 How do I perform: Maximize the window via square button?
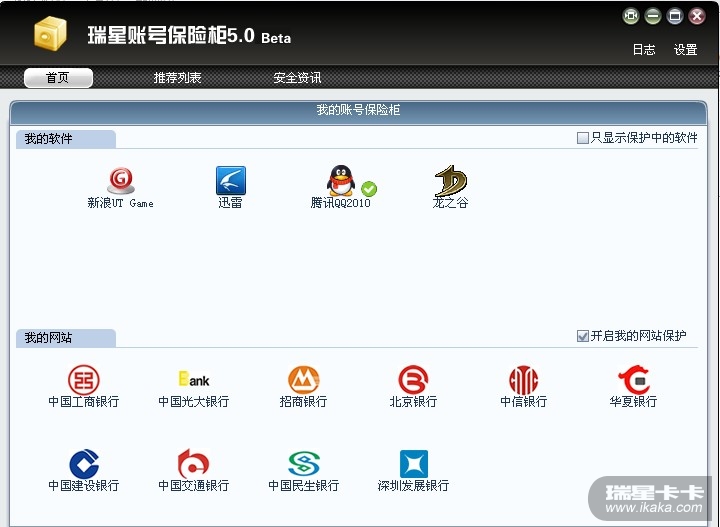[x=675, y=17]
